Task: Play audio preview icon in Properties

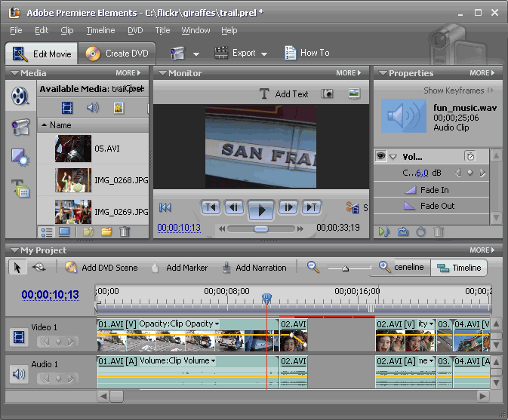Action: coord(384,231)
